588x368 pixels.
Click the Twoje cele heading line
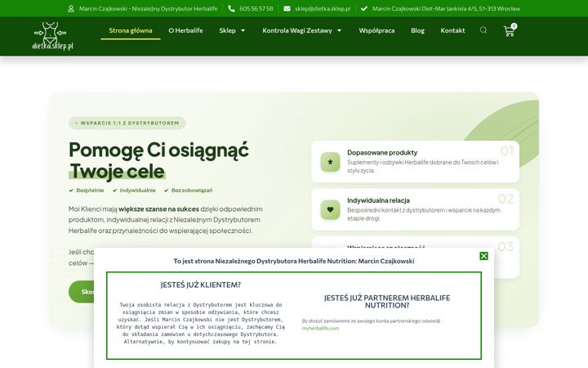point(117,171)
